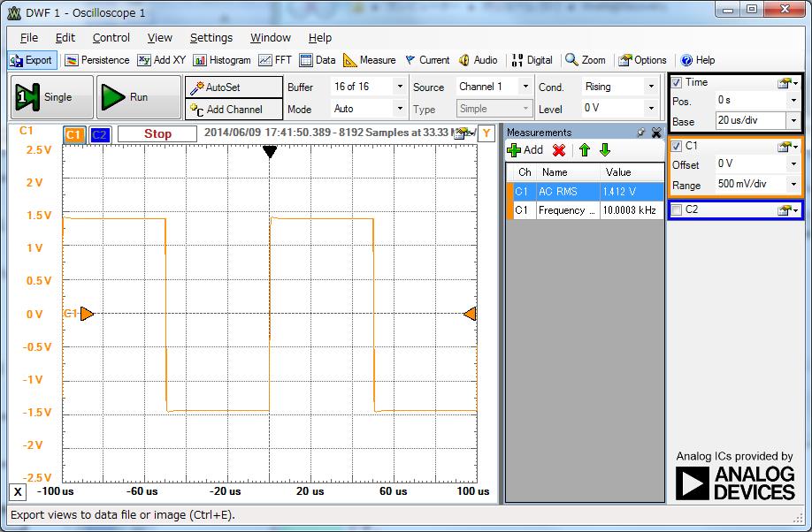Disable the C1 channel checkbox
812x532 pixels.
point(677,146)
